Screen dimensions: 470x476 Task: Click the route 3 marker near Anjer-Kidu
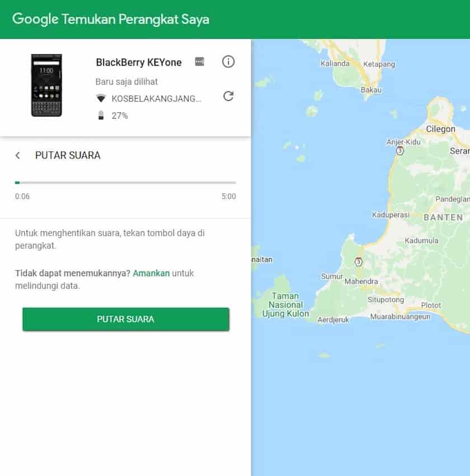tap(400, 151)
